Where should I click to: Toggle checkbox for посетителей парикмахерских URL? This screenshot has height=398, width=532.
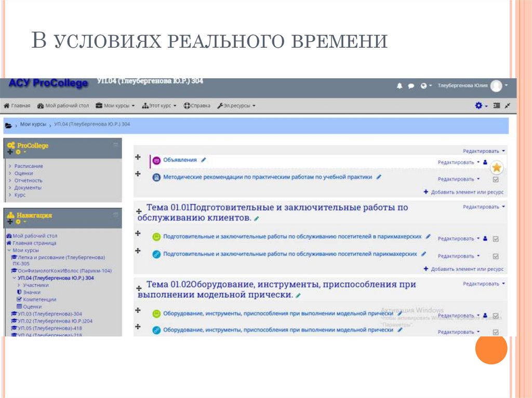point(496,256)
